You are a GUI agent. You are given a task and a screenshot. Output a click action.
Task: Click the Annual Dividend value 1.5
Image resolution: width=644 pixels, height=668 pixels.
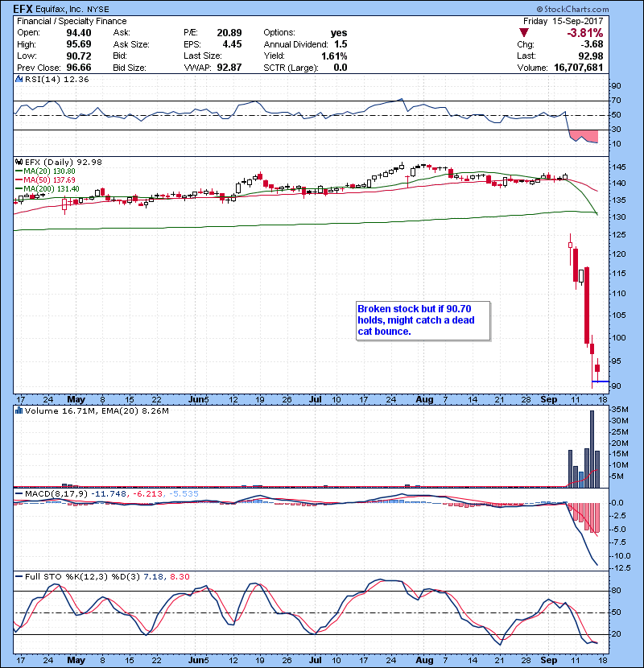(x=341, y=44)
